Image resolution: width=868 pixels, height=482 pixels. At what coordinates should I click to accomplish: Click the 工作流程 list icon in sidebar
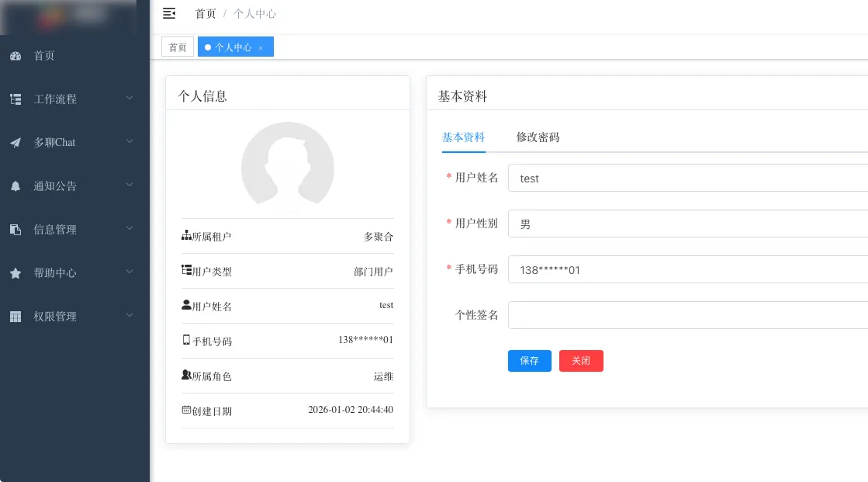(16, 99)
